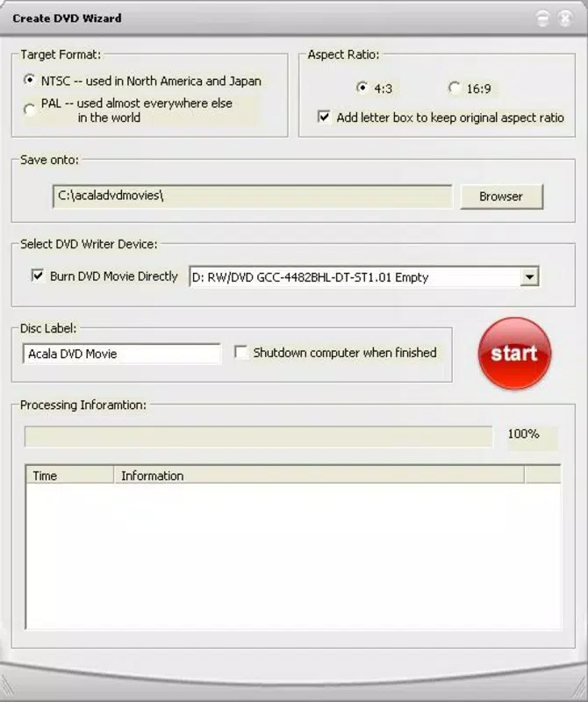Minimize the Create DVD Wizard window
588x702 pixels.
[542, 18]
